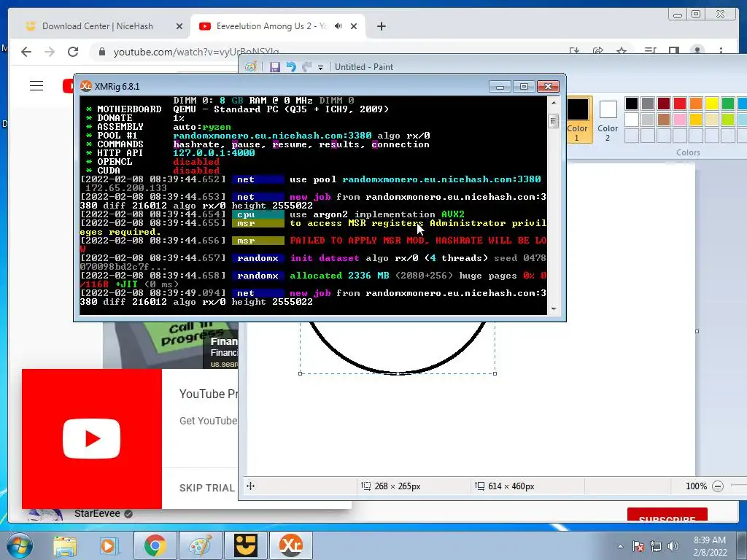Image resolution: width=747 pixels, height=560 pixels.
Task: Click the XMRig console scroll down arrow
Action: point(553,309)
